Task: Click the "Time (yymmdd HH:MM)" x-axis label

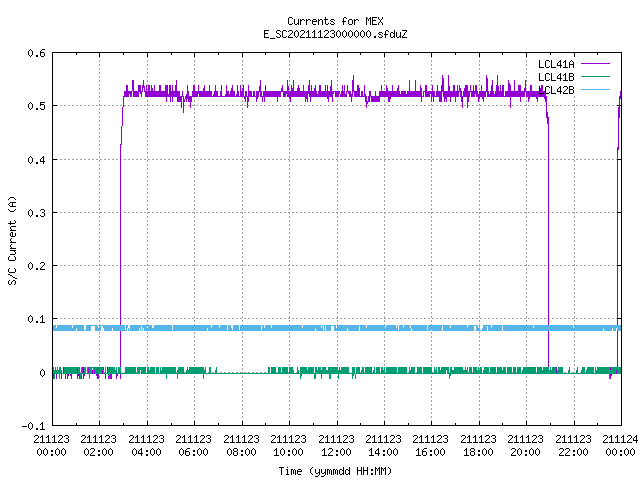Action: [x=335, y=471]
